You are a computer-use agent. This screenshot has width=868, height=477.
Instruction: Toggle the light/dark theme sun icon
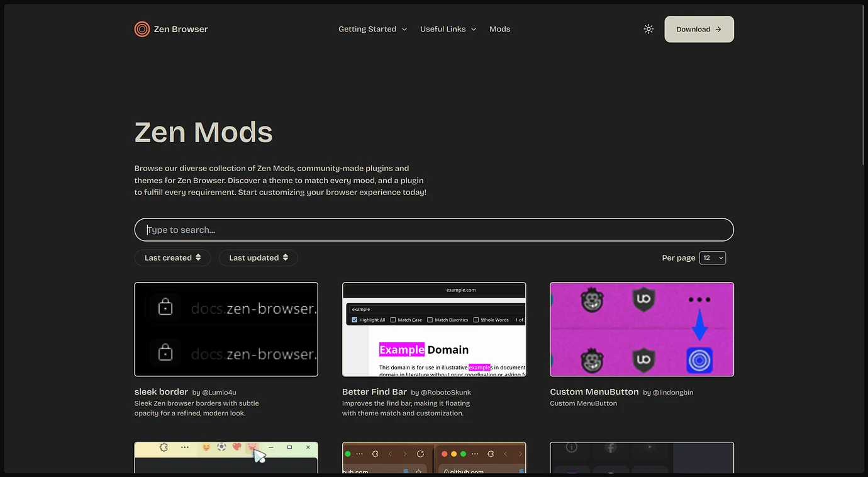coord(648,29)
